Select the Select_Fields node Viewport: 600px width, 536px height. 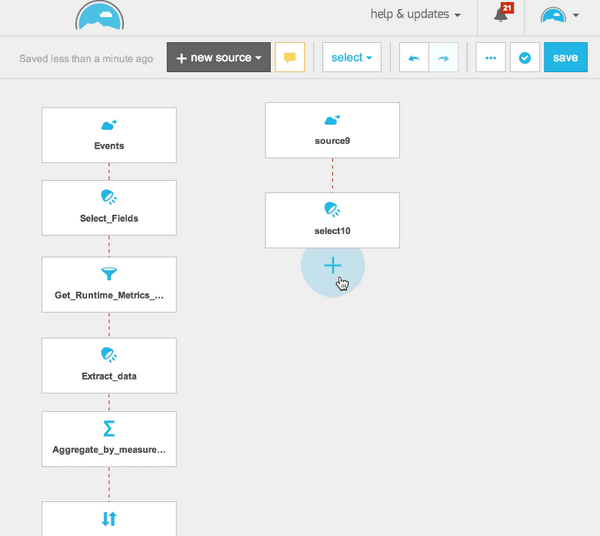point(109,208)
